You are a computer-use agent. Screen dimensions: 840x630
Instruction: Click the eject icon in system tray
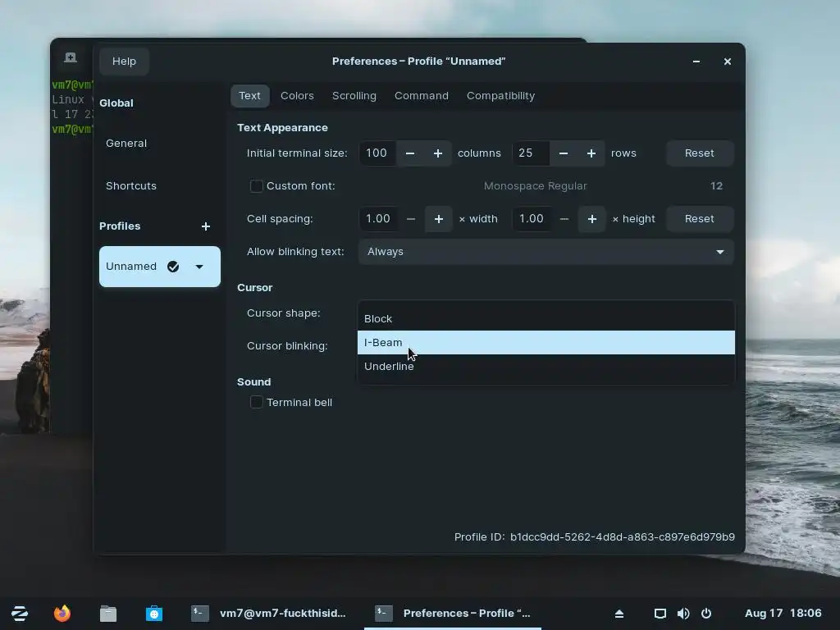point(619,614)
